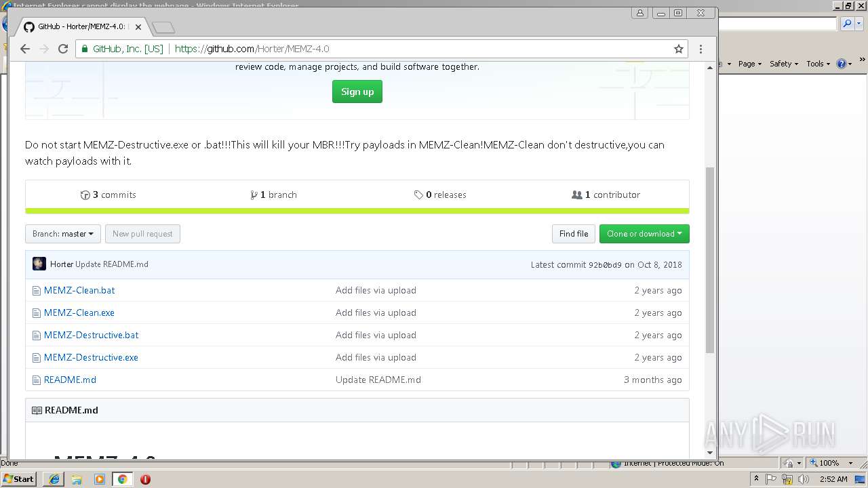Open Page menu in Internet Explorer

tap(749, 64)
